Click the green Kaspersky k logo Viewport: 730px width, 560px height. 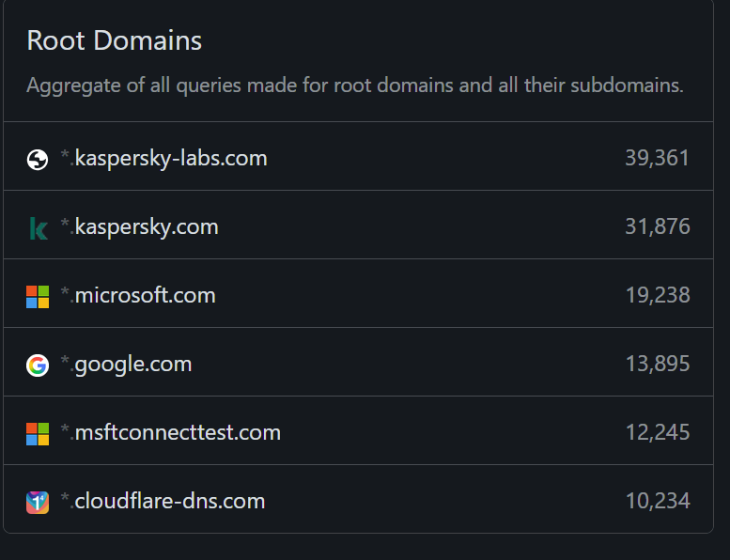click(x=39, y=228)
